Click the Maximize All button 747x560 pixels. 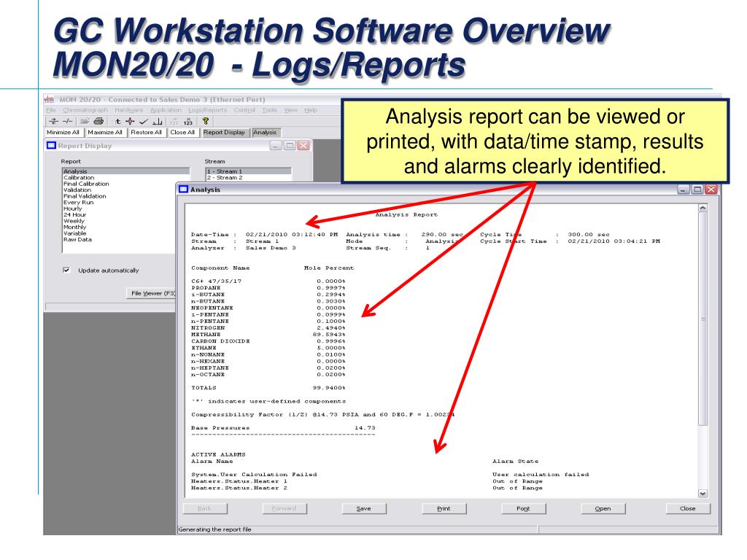pyautogui.click(x=105, y=133)
